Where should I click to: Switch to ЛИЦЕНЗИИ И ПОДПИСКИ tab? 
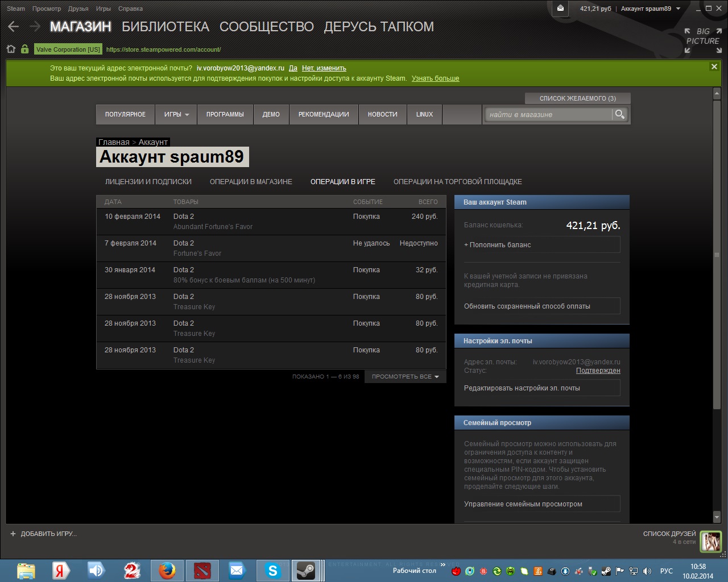click(x=148, y=182)
